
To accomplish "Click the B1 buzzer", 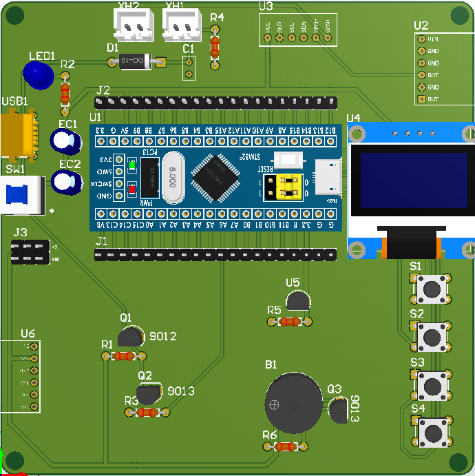I will point(294,403).
